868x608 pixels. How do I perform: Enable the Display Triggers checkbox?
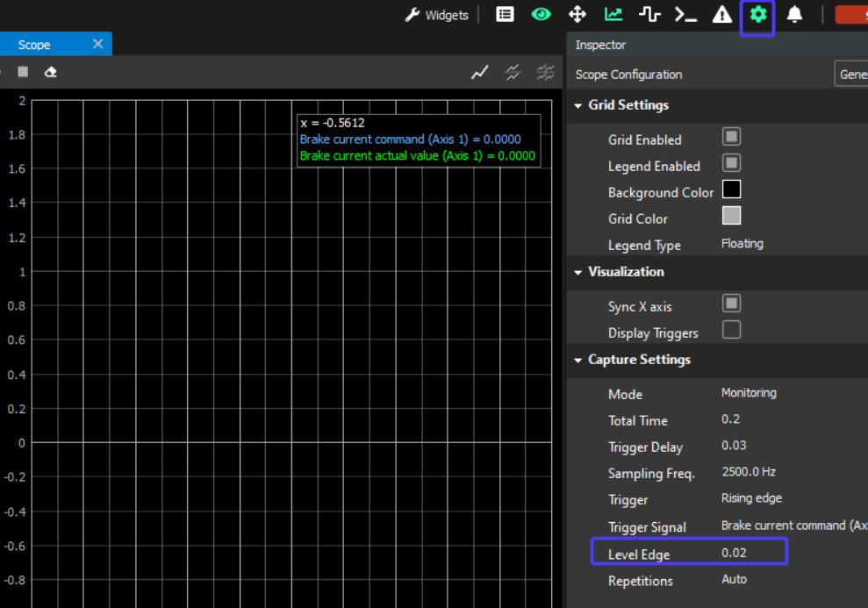(731, 330)
